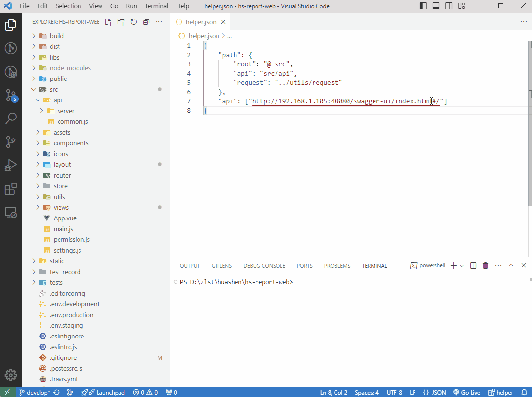Open panel more actions ellipsis
Viewport: 532px width, 397px height.
tap(498, 266)
